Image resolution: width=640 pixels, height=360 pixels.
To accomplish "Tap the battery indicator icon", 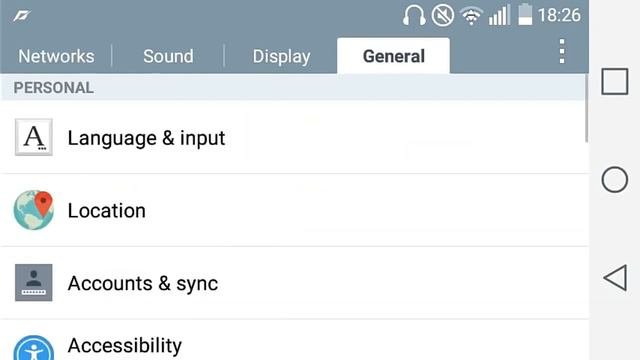I will pyautogui.click(x=525, y=15).
